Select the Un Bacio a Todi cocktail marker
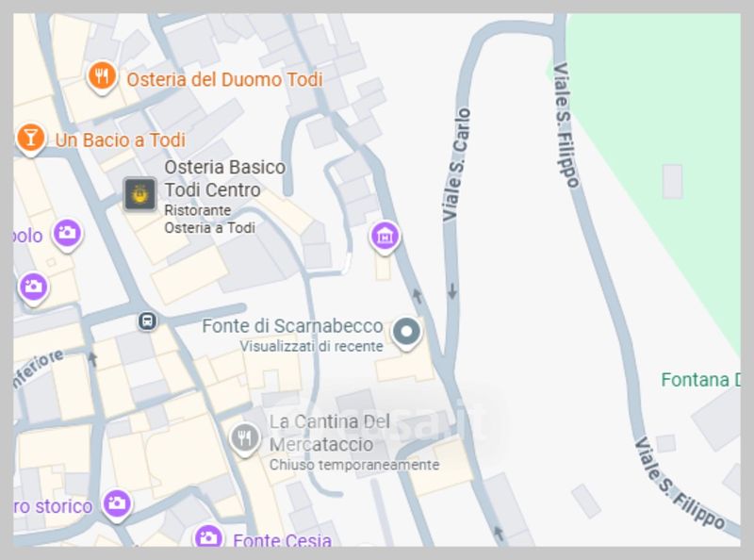 pyautogui.click(x=31, y=138)
